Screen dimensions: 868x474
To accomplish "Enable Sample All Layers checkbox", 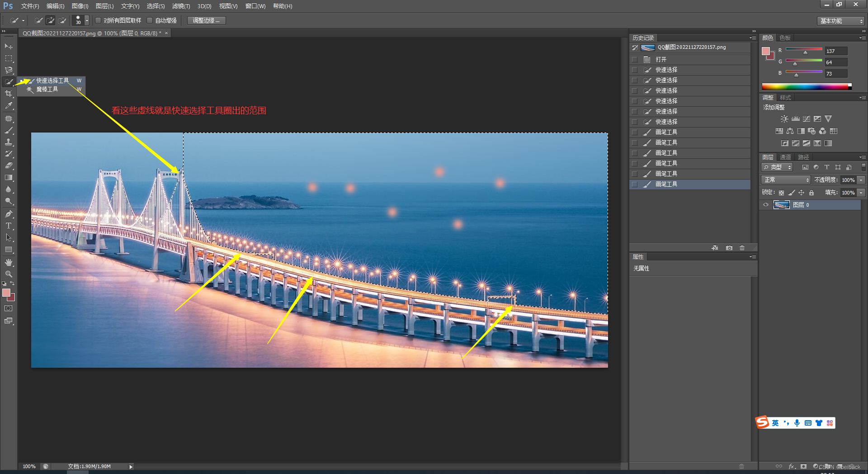I will click(98, 20).
